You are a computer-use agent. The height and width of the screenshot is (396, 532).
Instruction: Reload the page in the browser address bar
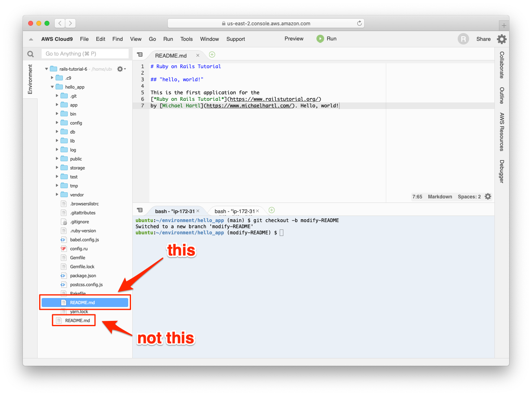tap(359, 23)
